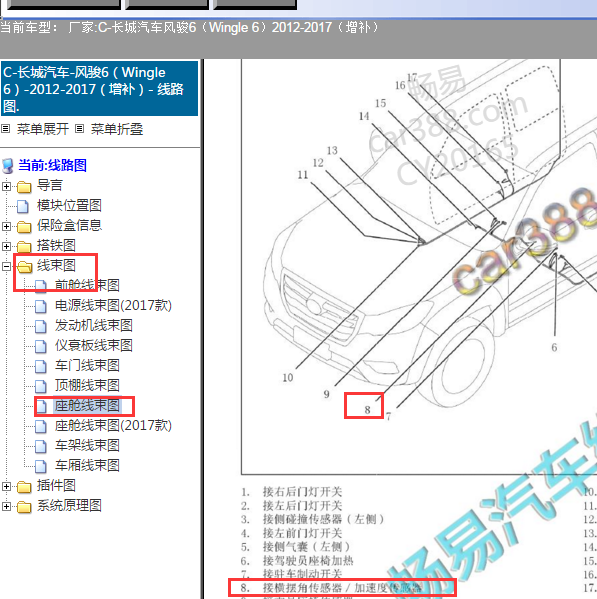Expand the 导言 folder node
The width and height of the screenshot is (597, 599).
tap(6, 186)
